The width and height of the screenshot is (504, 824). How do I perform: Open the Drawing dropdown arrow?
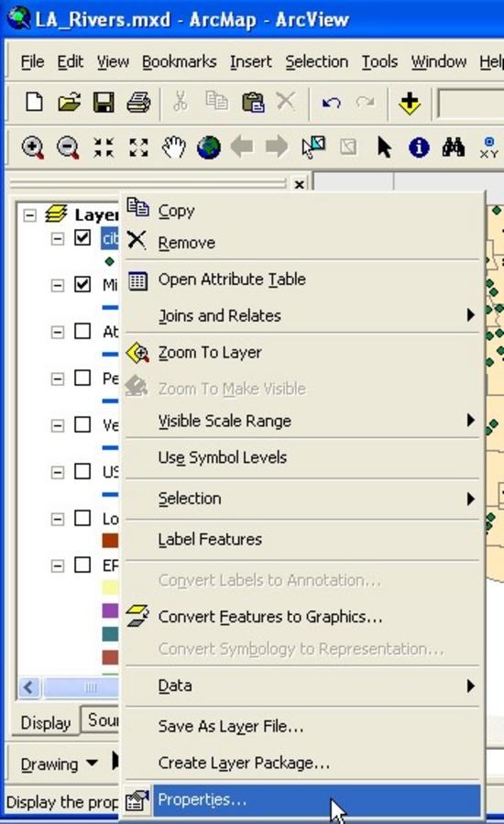coord(92,763)
